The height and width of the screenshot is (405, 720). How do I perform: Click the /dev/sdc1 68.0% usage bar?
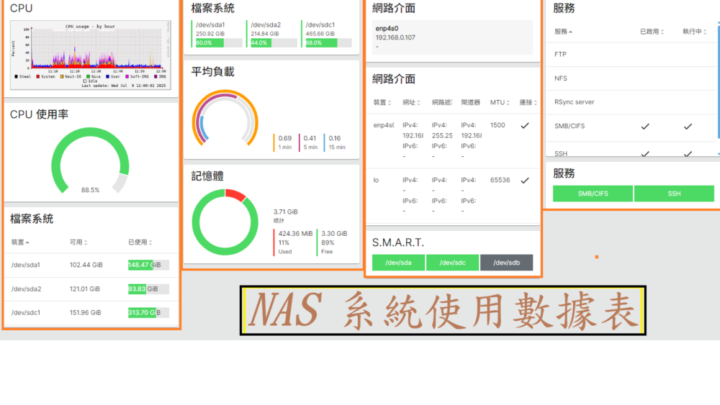329,43
